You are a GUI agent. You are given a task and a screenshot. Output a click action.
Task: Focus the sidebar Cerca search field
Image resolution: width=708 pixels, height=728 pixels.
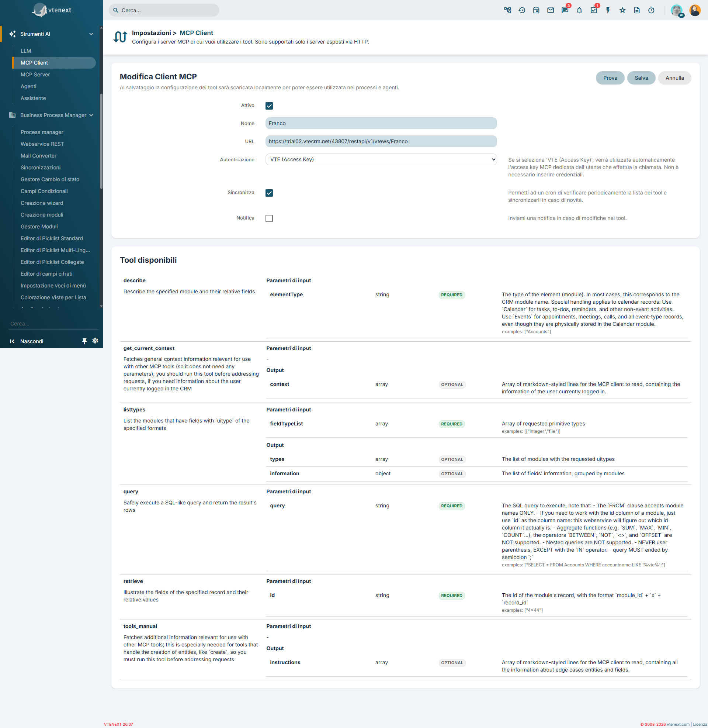tap(54, 324)
